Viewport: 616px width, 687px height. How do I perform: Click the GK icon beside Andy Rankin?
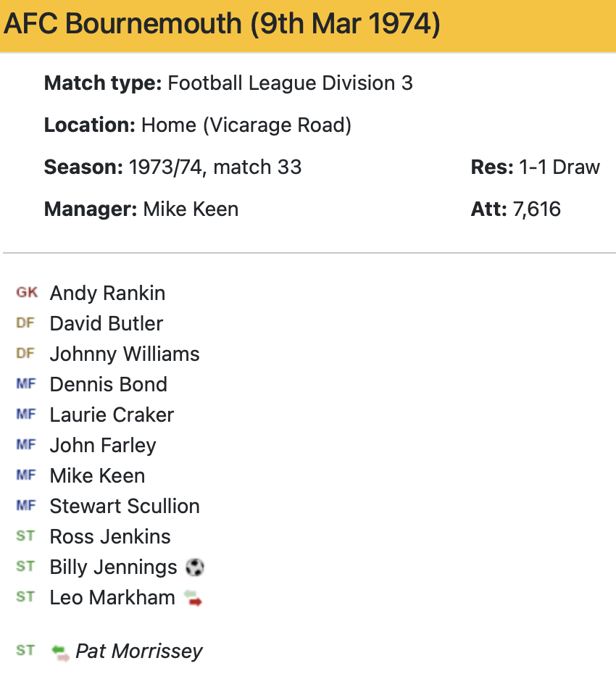[27, 293]
